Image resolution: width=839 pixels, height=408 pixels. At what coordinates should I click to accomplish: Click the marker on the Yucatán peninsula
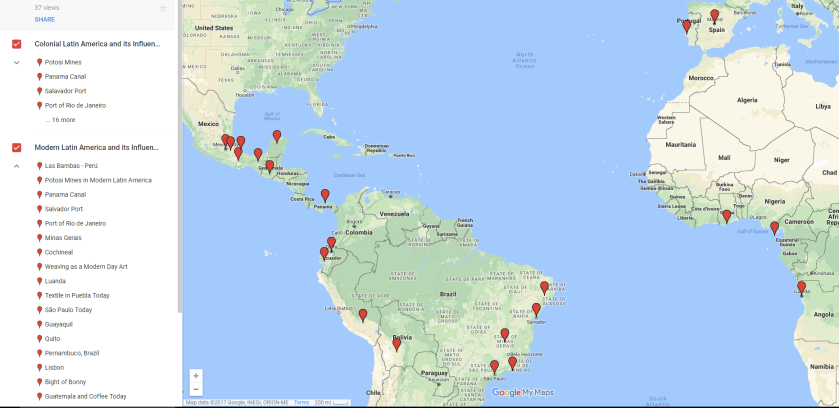[x=277, y=136]
